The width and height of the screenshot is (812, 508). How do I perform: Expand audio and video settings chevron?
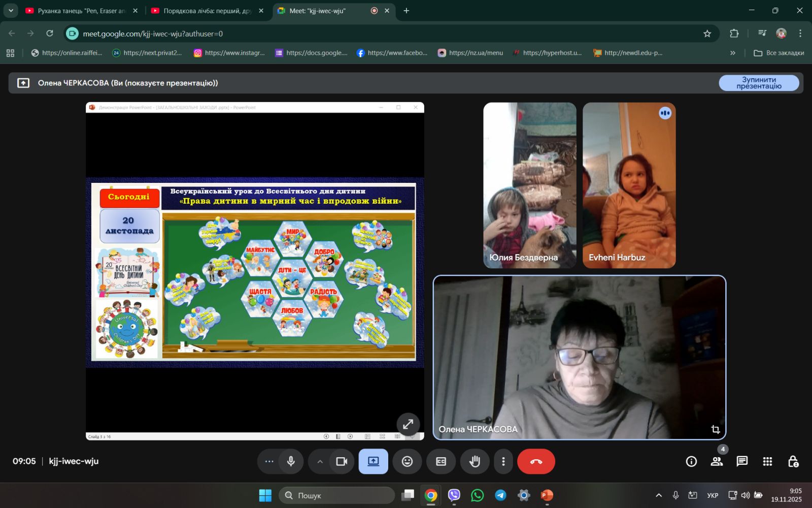[x=320, y=461]
